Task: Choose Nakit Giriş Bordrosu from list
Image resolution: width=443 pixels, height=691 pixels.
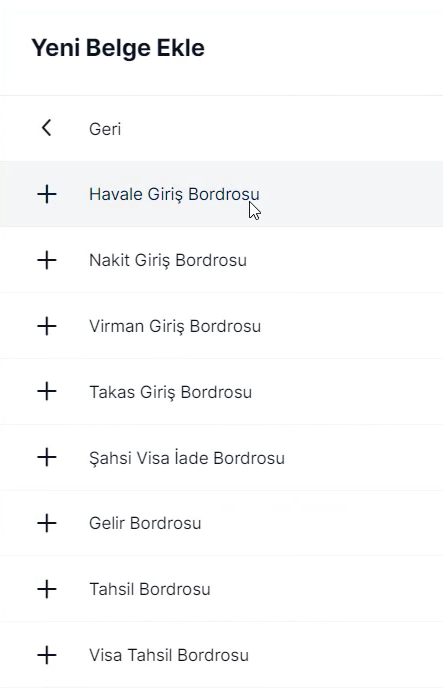Action: tap(221, 260)
